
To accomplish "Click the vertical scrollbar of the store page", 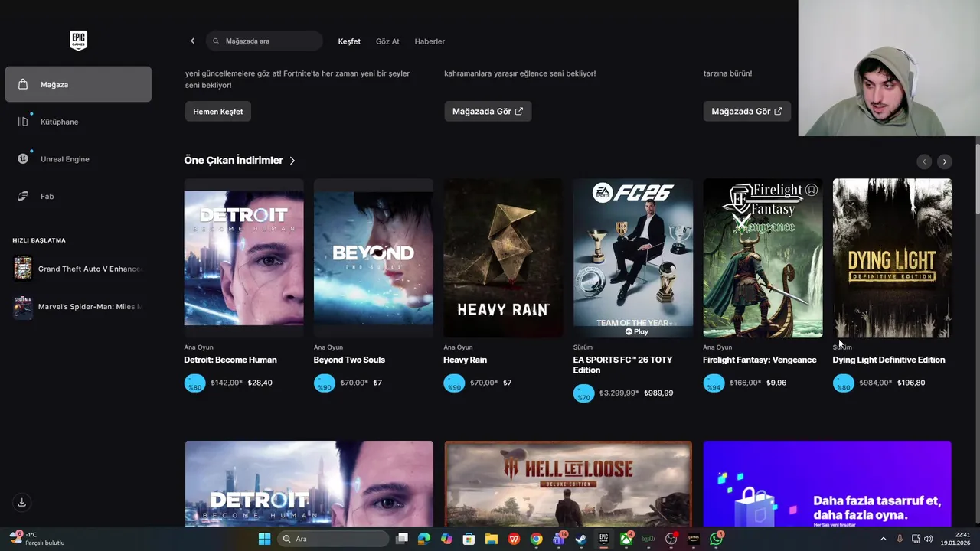I will tap(977, 180).
